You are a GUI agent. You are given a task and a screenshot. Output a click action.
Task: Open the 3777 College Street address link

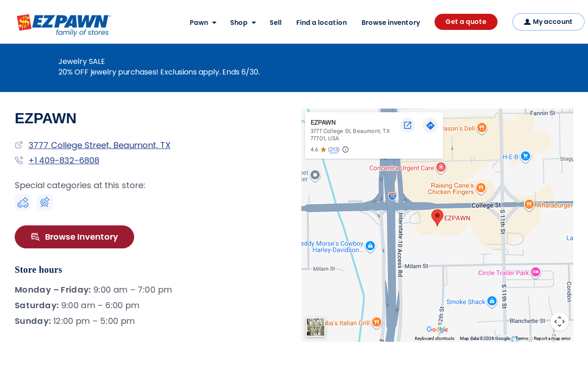[99, 145]
